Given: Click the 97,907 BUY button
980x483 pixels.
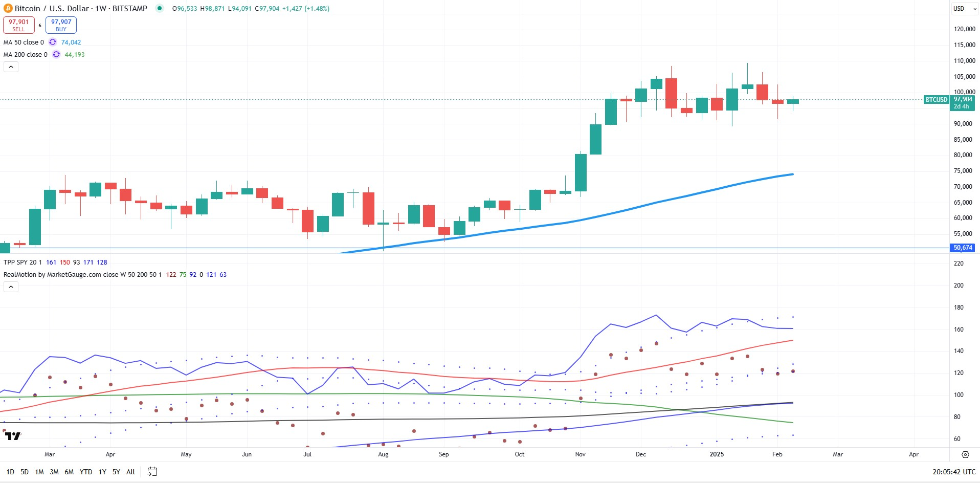Looking at the screenshot, I should [x=61, y=25].
